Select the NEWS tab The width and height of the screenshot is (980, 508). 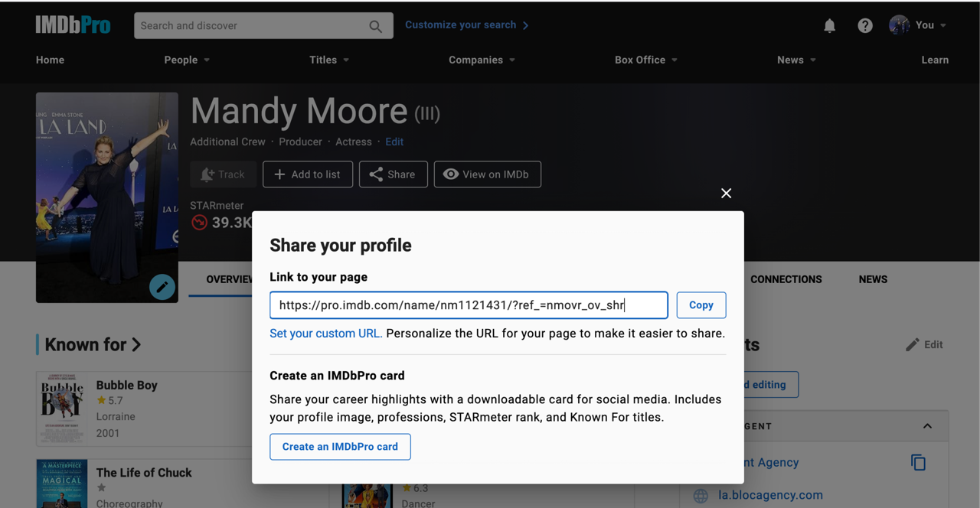pos(873,279)
